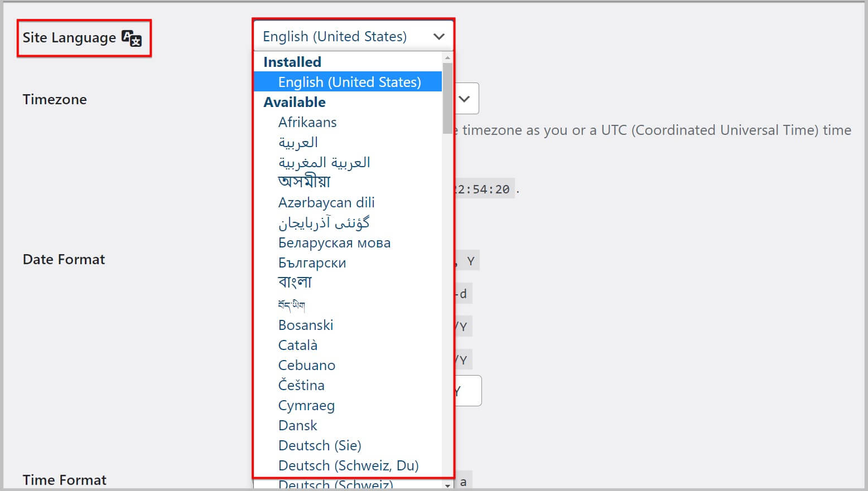Click the language list scrollbar down arrow

click(447, 485)
